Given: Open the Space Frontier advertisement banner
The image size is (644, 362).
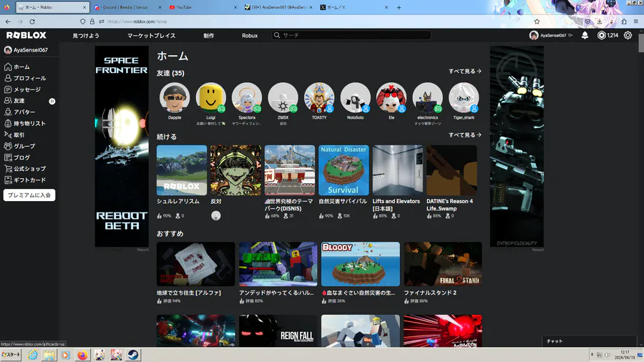Looking at the screenshot, I should pos(122,146).
